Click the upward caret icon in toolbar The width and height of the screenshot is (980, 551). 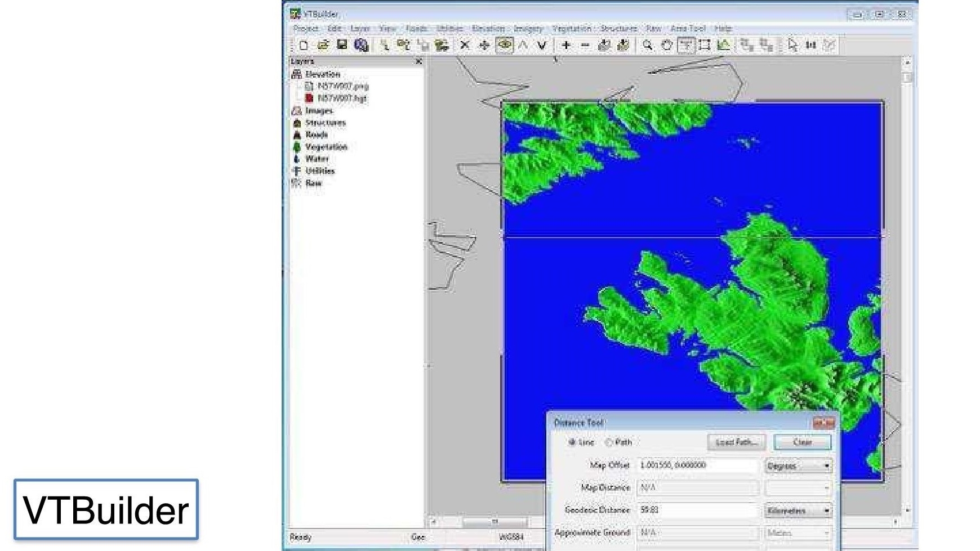[x=523, y=45]
